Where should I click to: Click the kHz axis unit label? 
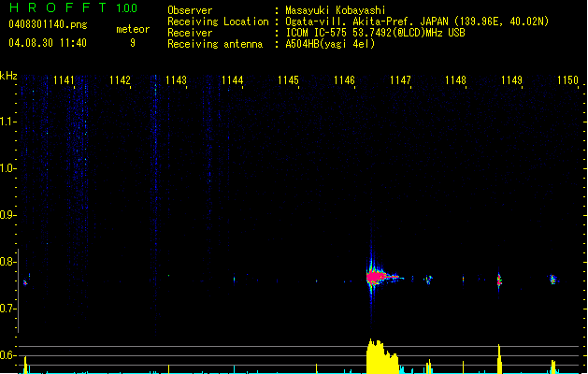tap(8, 76)
